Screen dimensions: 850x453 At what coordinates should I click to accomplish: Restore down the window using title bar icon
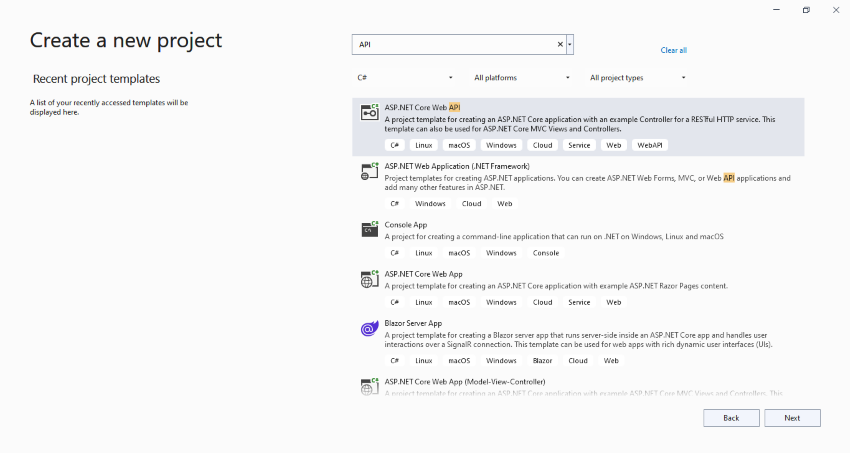pos(806,10)
